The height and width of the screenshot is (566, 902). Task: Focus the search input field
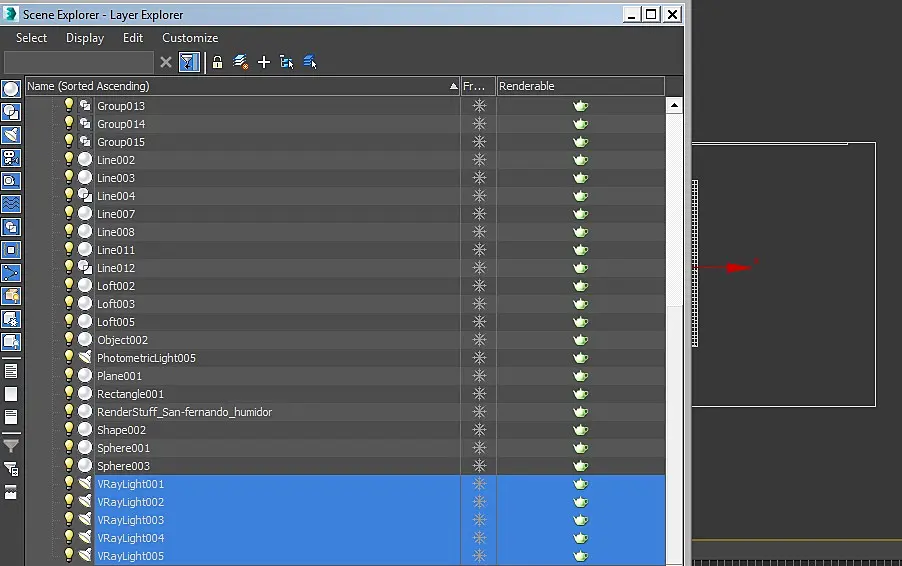(79, 62)
